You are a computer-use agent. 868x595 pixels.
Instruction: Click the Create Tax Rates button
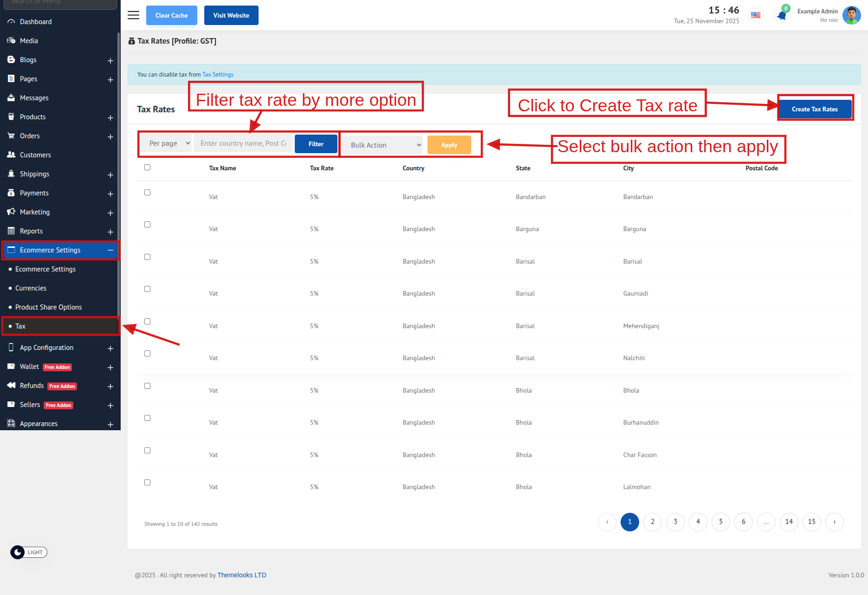click(815, 110)
